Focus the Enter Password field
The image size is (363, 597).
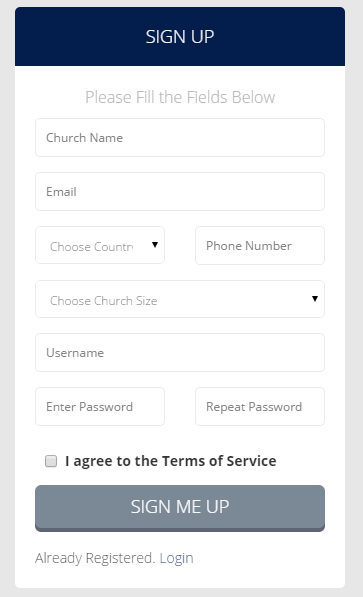pos(100,407)
